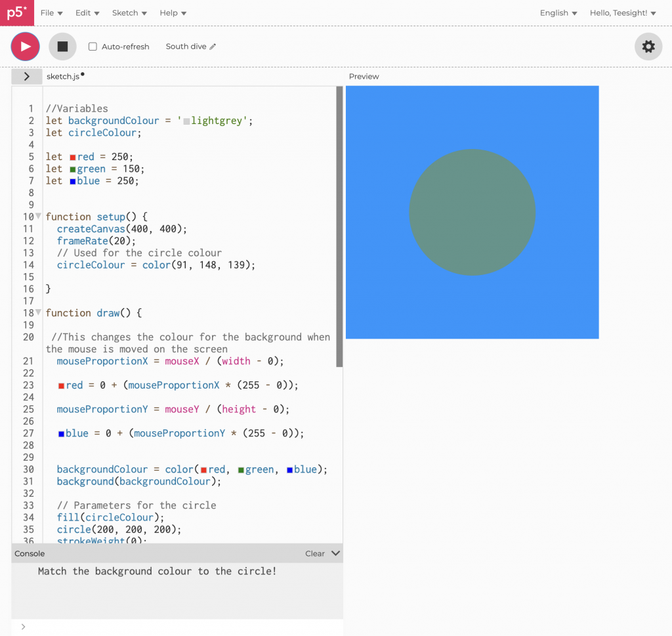Open settings with the gear icon
This screenshot has height=636, width=672.
point(648,47)
